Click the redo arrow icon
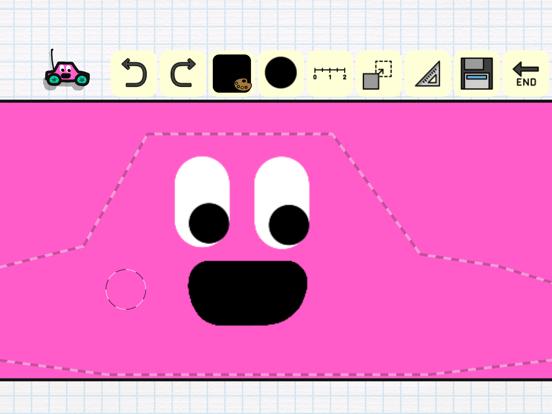Image resolution: width=552 pixels, height=414 pixels. [183, 73]
